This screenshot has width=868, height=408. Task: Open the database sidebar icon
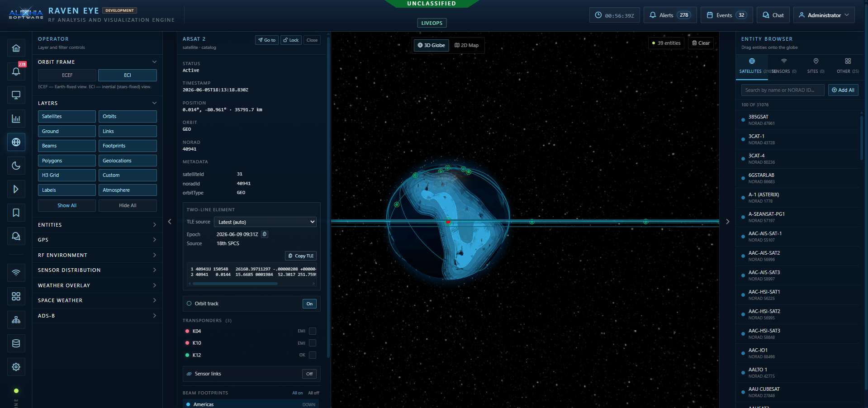16,343
